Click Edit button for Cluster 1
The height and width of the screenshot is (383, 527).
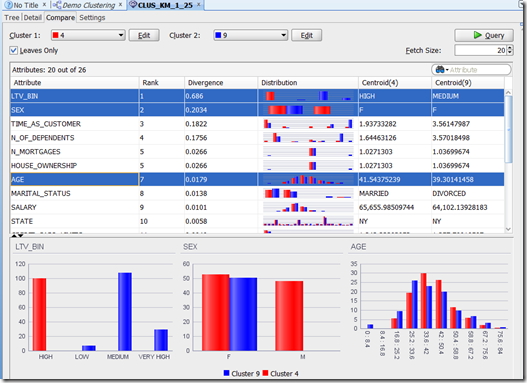[x=144, y=35]
